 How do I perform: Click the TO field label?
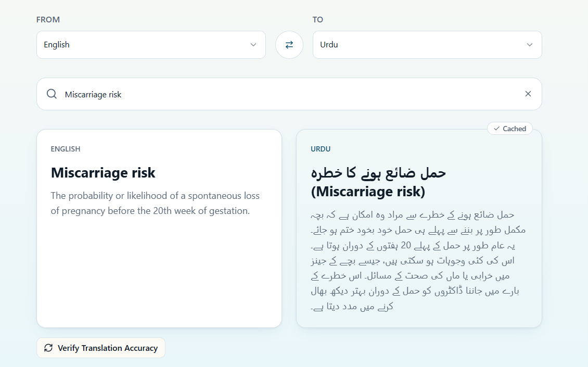[317, 19]
